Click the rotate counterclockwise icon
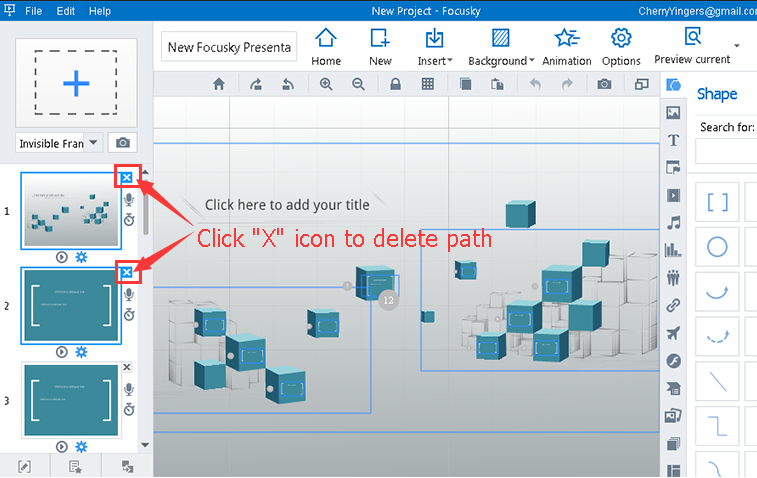Screen dimensions: 757x478 coord(288,84)
